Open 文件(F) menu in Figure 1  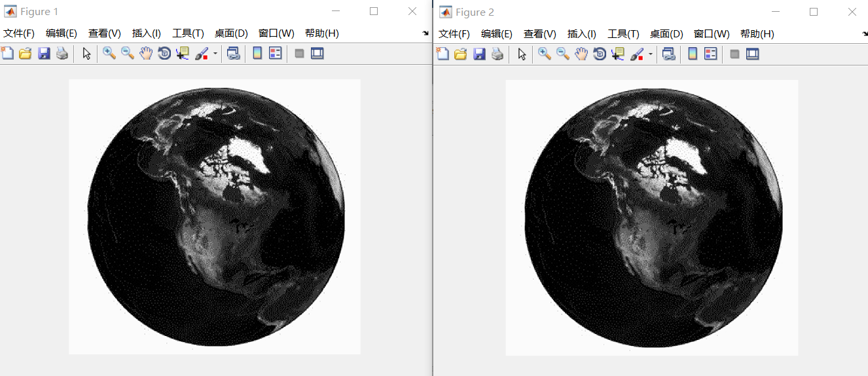(19, 33)
